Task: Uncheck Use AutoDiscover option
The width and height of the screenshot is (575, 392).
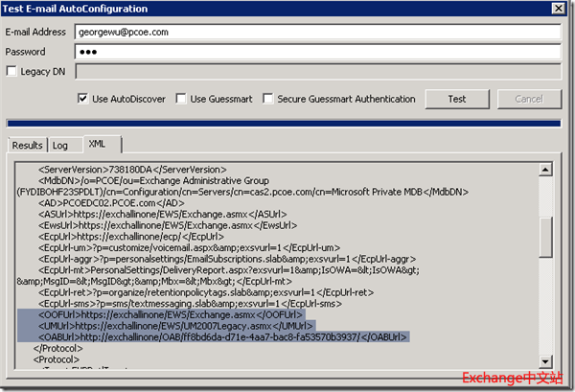Action: (x=83, y=99)
